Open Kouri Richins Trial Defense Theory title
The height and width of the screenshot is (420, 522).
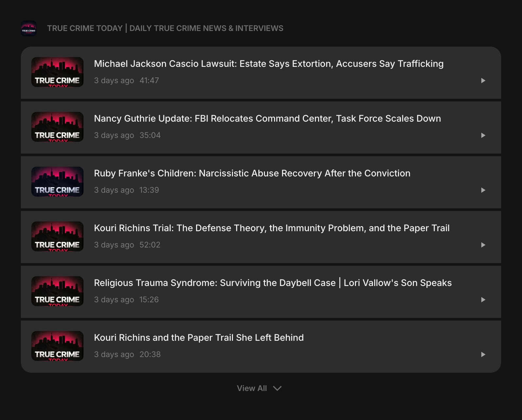271,228
